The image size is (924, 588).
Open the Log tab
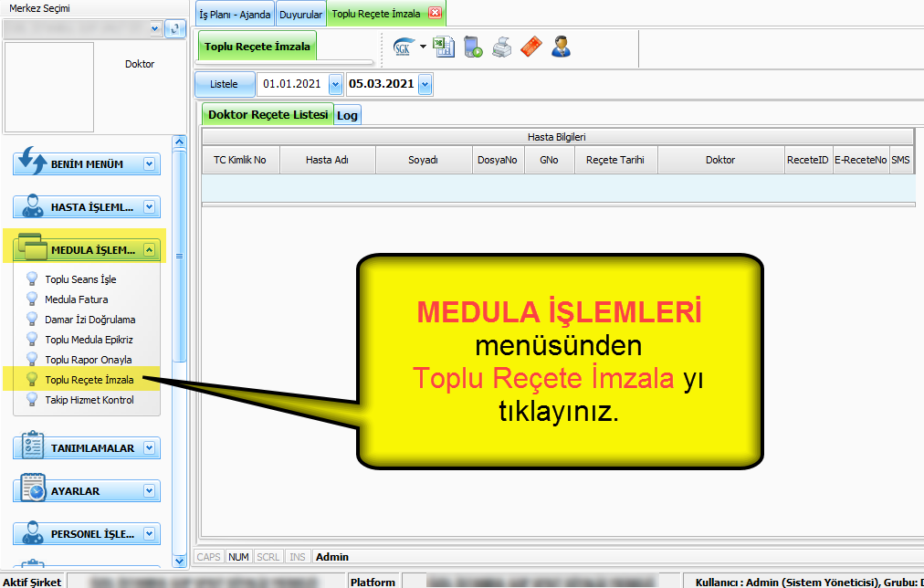[x=347, y=115]
